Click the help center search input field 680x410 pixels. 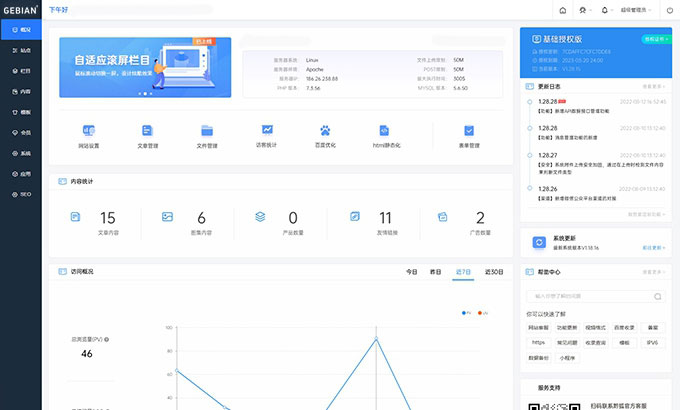(595, 296)
